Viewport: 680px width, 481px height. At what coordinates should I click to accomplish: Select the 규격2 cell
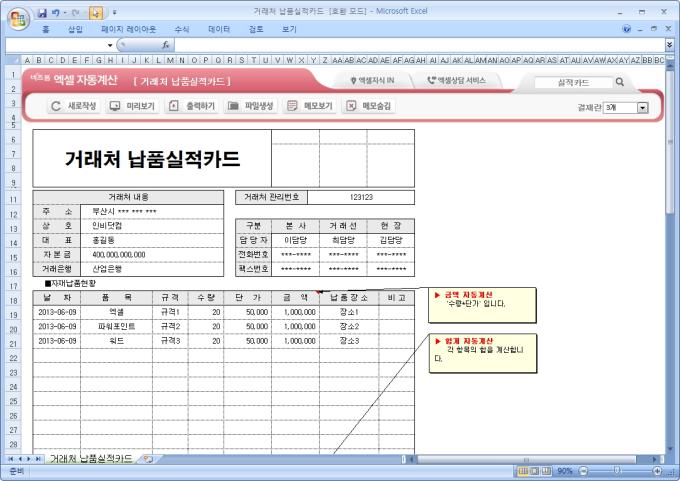tap(170, 327)
